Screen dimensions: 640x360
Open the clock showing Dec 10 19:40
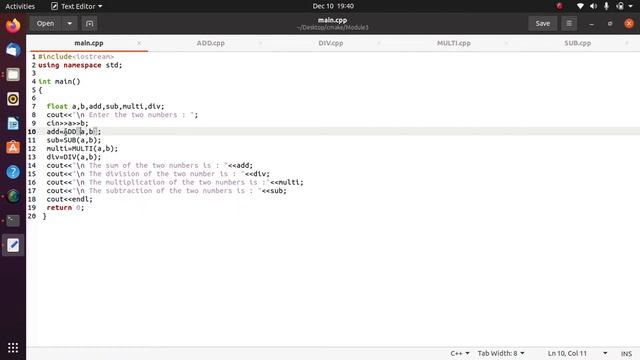click(333, 6)
